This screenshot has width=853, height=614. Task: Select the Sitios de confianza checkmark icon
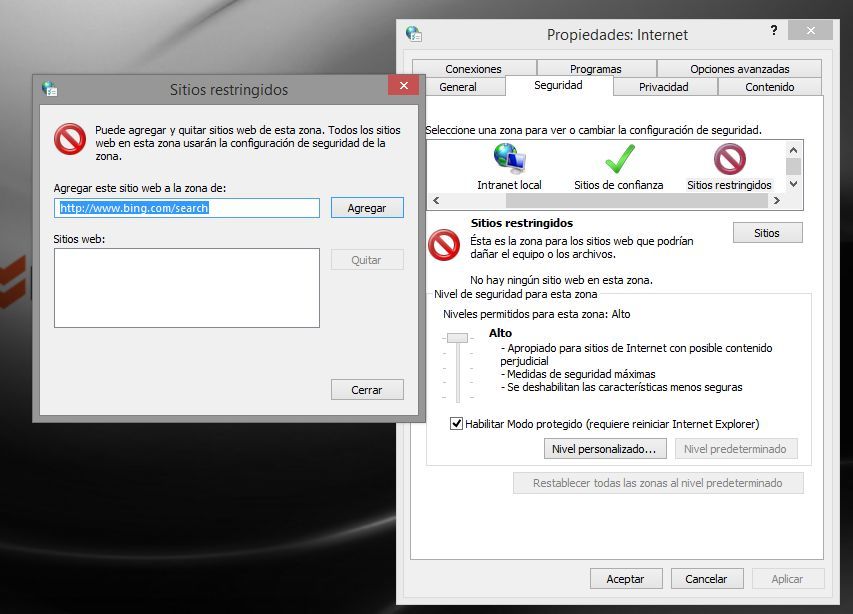pyautogui.click(x=620, y=158)
